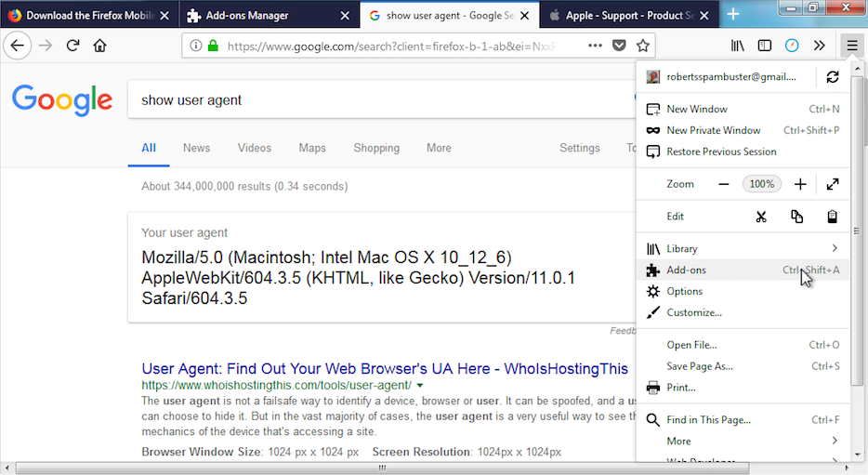Open New Private Window

743,130
